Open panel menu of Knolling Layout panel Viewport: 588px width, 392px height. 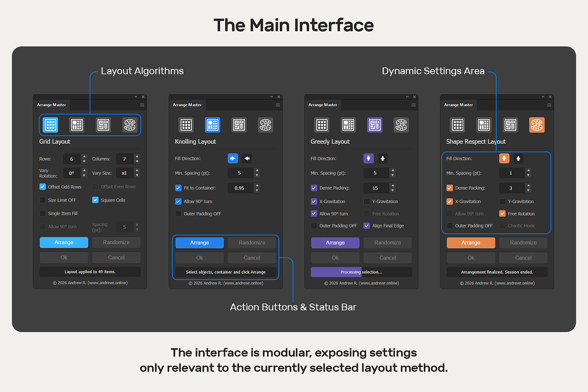(278, 105)
